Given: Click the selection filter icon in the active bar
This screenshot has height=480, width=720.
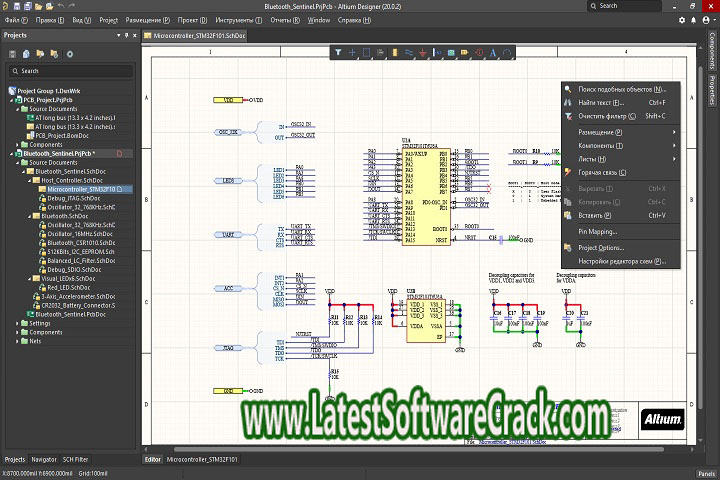Looking at the screenshot, I should point(338,52).
